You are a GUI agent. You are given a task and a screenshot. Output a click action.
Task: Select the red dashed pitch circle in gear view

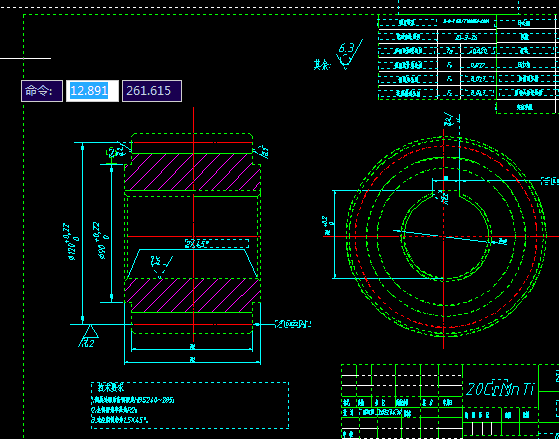coord(446,236)
